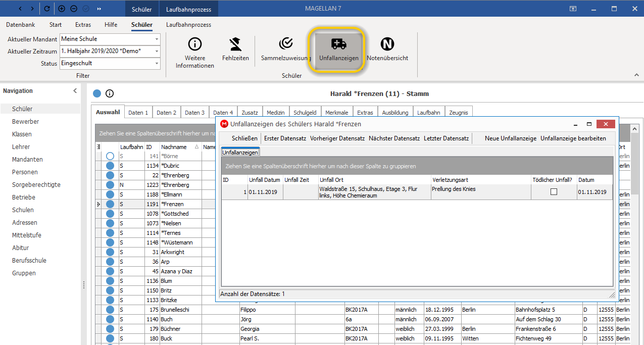Tick the Tödlicher Unfall checkbox

(554, 192)
